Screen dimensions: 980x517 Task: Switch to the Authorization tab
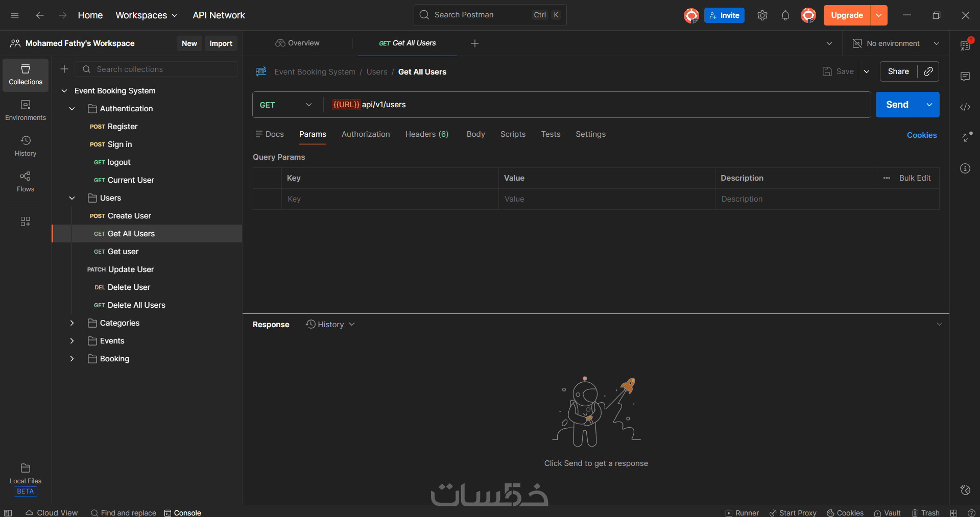point(366,134)
